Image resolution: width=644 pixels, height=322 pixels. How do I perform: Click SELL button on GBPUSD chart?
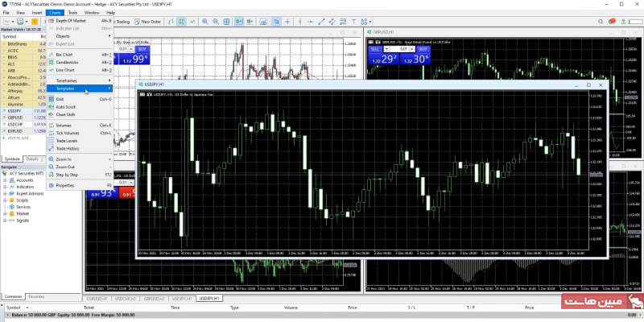(374, 49)
